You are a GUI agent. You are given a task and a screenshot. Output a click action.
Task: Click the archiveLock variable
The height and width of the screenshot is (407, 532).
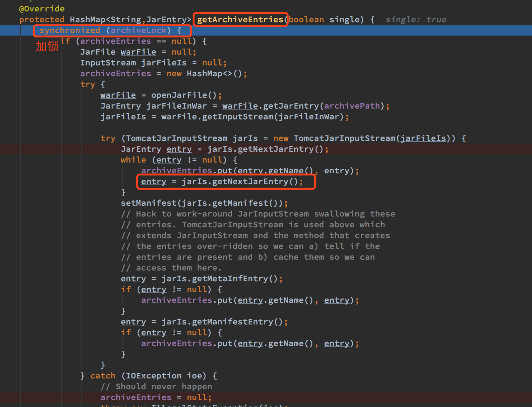pos(139,30)
